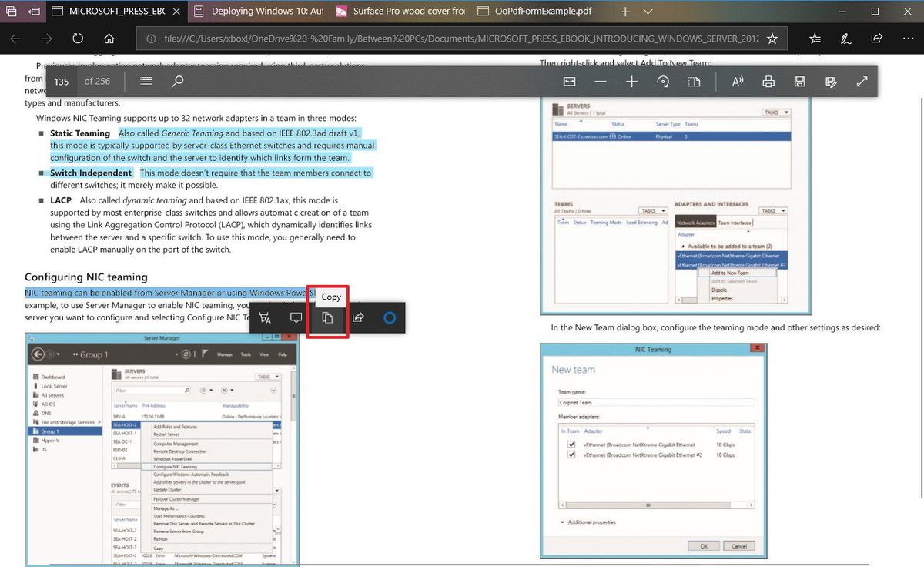This screenshot has height=567, width=924.
Task: Search within the PDF document
Action: pyautogui.click(x=176, y=81)
